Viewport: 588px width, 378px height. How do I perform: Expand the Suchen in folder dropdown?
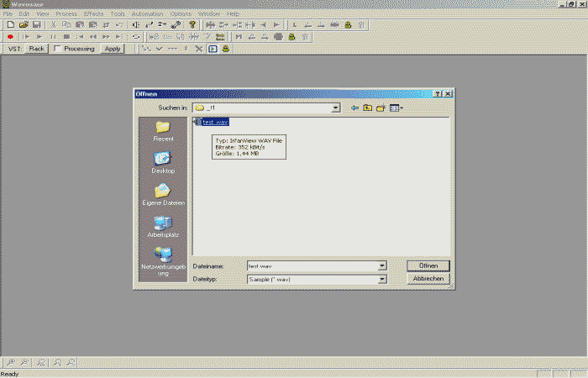tap(335, 108)
